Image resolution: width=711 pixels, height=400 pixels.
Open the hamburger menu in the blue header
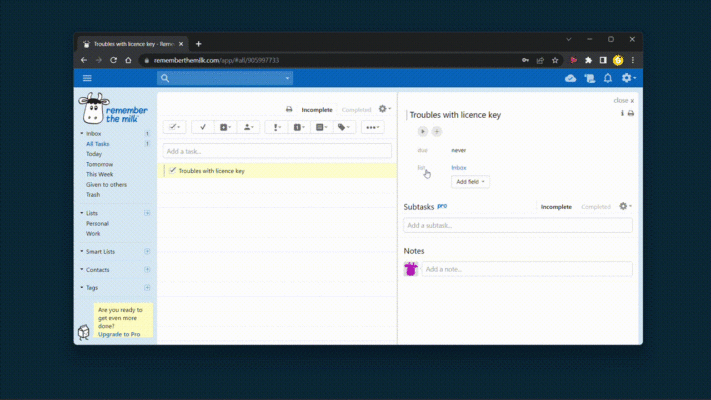coord(87,78)
